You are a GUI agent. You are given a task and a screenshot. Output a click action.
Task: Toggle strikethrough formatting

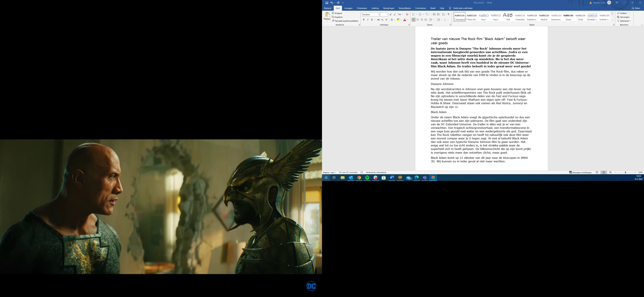[x=378, y=20]
